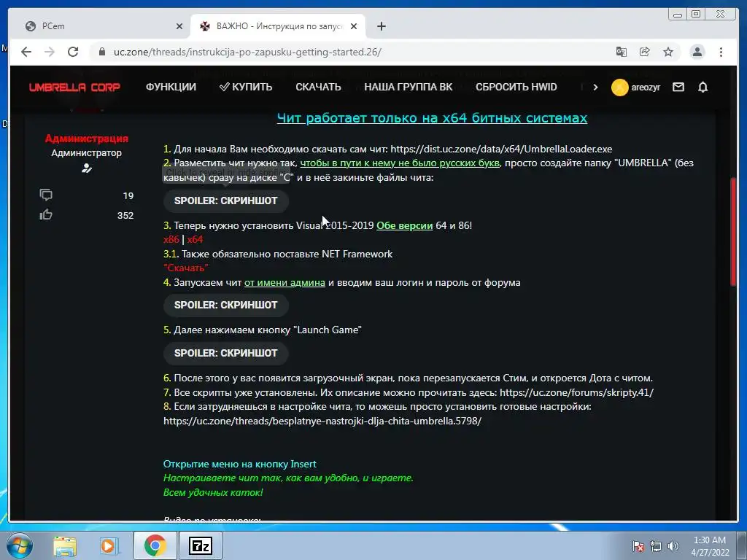Click the staff member badge icon

tap(86, 168)
